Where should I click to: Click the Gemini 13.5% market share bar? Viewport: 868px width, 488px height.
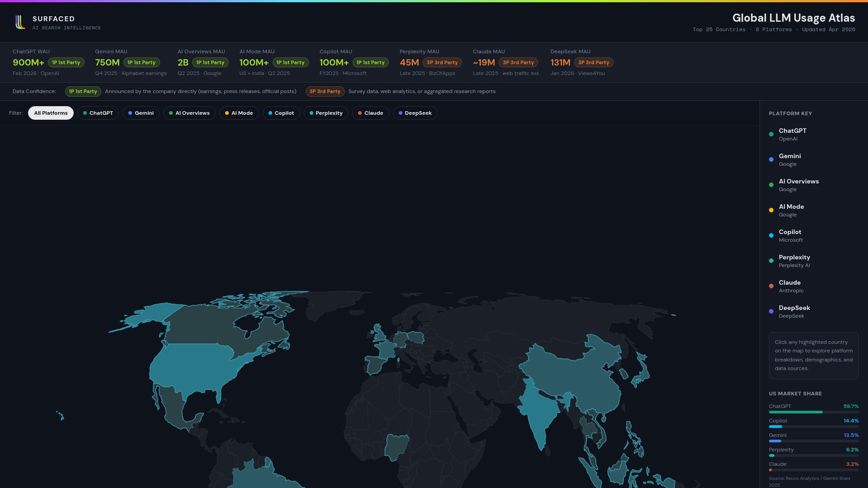tap(814, 441)
